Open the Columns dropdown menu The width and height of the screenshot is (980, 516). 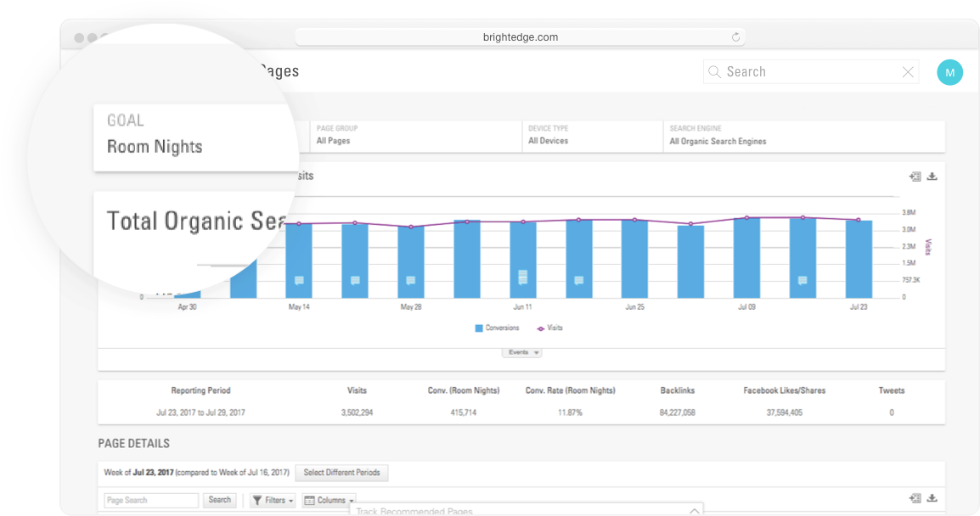[x=329, y=501]
